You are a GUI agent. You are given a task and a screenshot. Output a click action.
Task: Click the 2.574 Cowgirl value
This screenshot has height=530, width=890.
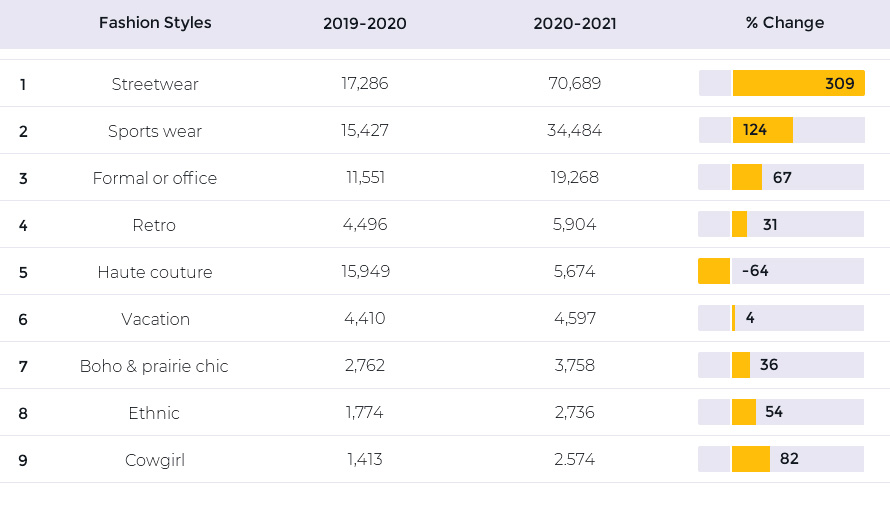(x=574, y=459)
